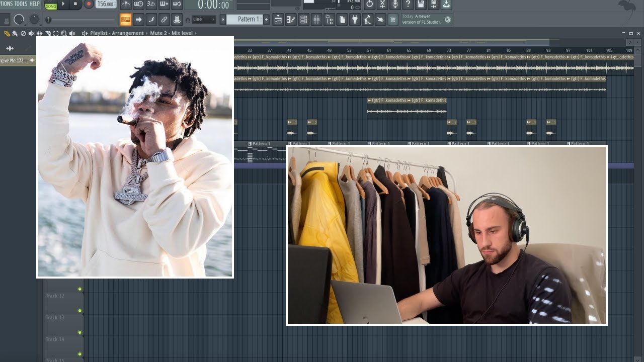Select the Mute tool in playlist toolbar

coord(31,33)
